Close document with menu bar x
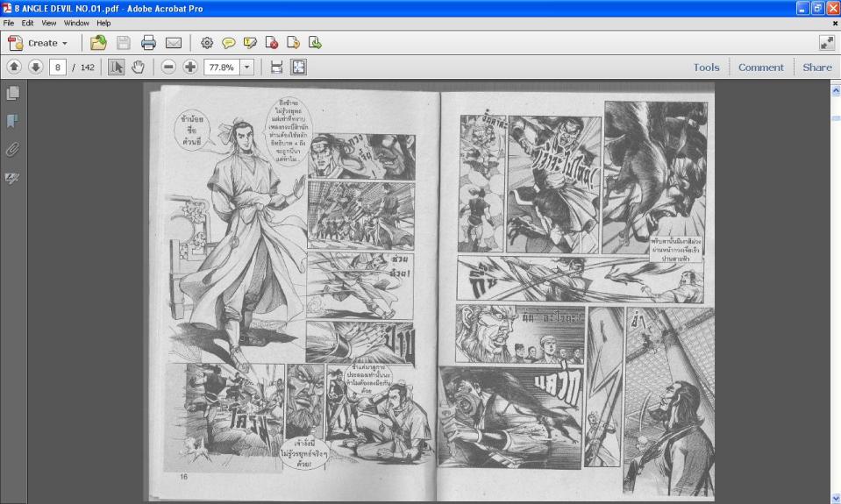 pos(835,23)
